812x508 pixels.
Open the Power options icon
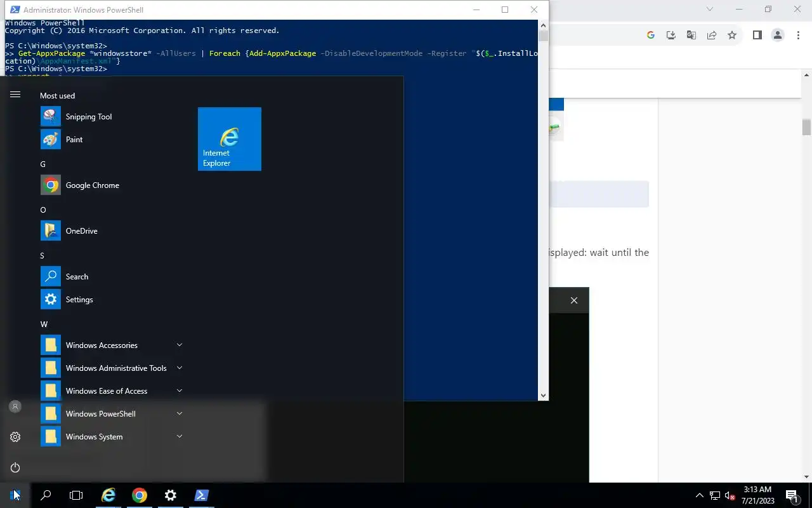[x=15, y=467]
